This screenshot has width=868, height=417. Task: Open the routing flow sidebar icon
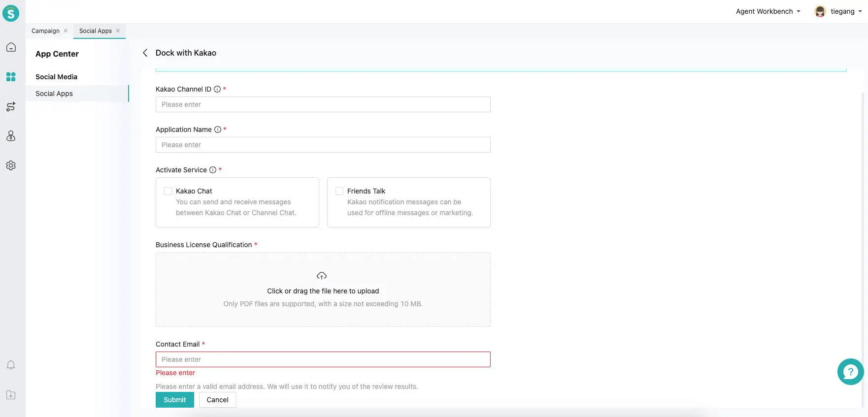[x=11, y=106]
